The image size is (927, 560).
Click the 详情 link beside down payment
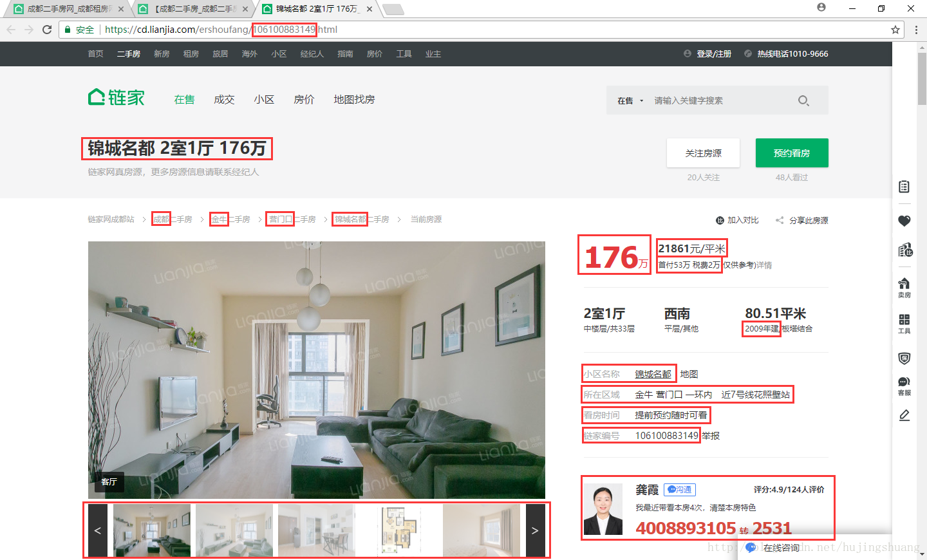coord(764,265)
